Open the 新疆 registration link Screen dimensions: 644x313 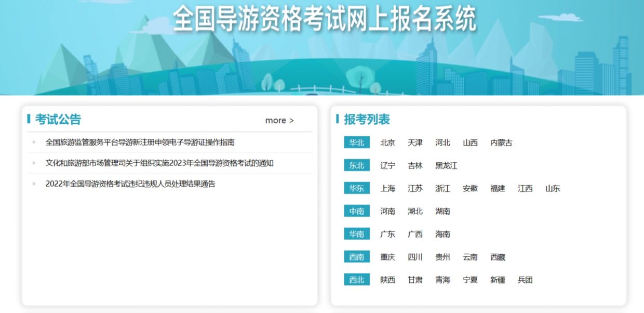point(498,280)
